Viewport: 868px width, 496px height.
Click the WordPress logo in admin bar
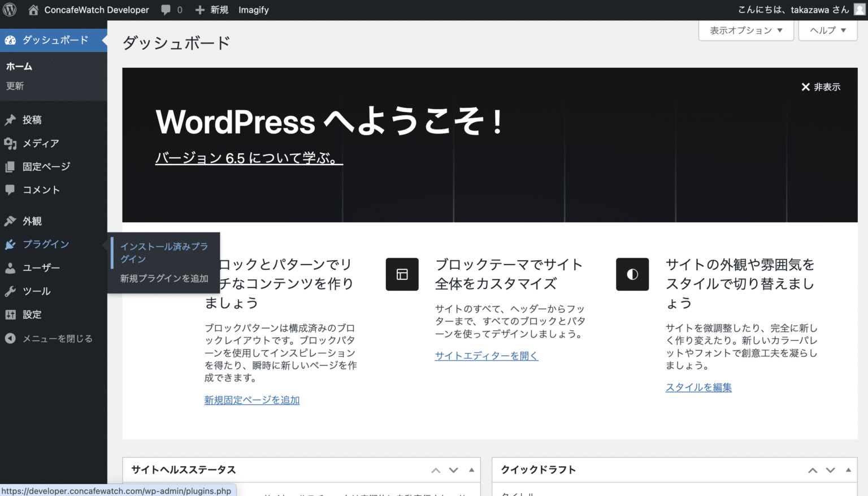click(x=9, y=9)
